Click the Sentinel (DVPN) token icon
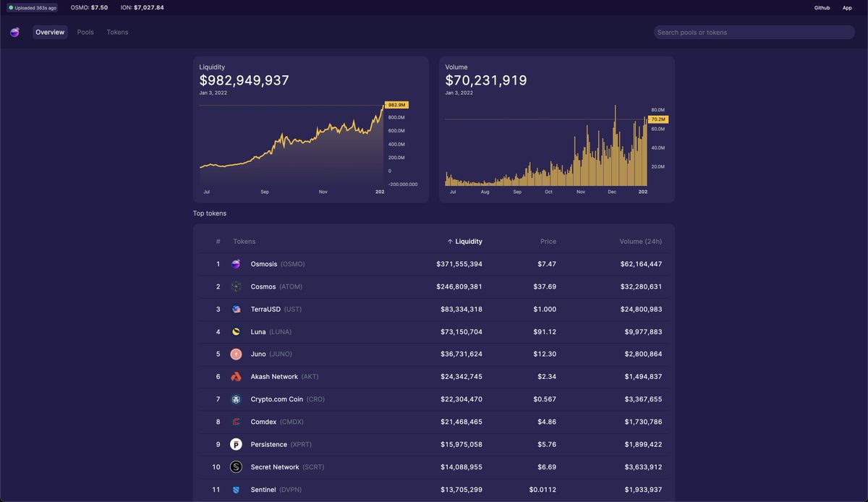This screenshot has height=502, width=868. 236,490
